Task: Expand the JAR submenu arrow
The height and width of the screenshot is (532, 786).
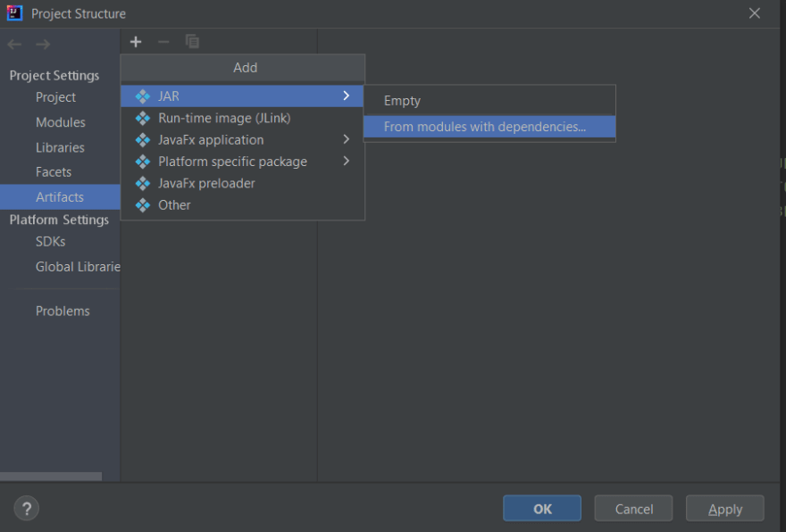Action: 347,96
